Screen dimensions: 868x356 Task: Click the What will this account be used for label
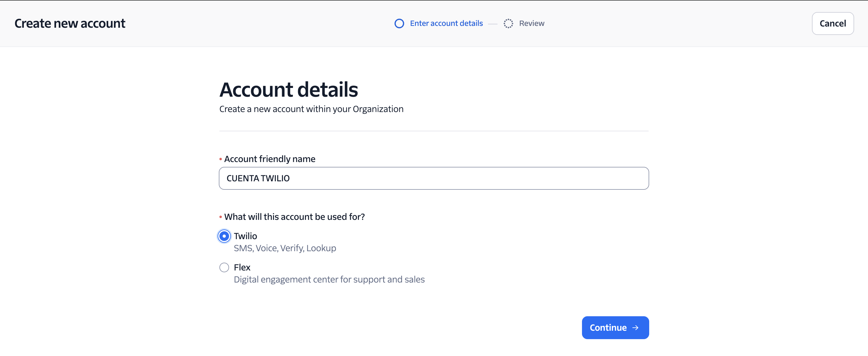point(294,217)
